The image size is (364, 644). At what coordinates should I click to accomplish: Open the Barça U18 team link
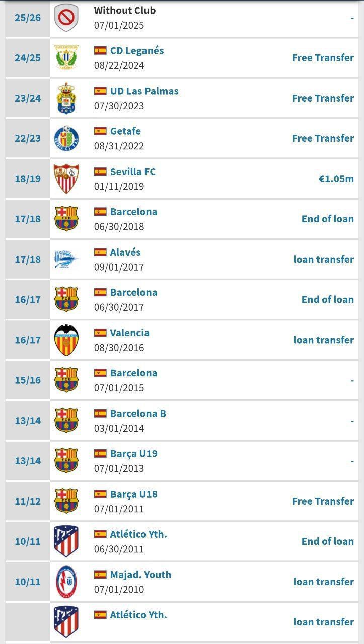[133, 494]
